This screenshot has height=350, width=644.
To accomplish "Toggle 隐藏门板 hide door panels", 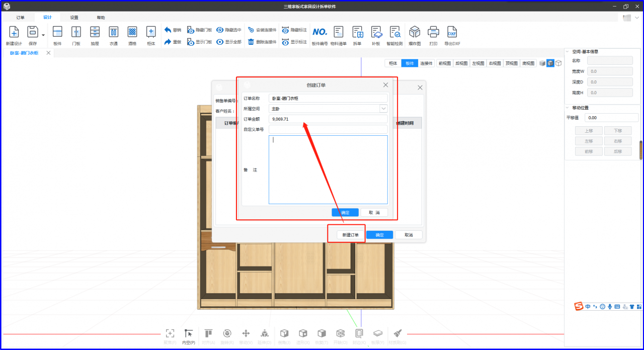I will [x=200, y=30].
